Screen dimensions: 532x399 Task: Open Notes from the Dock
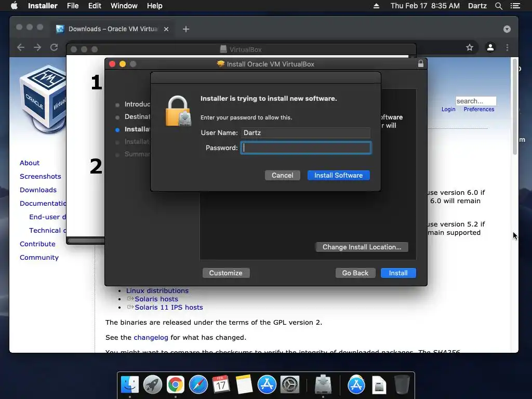click(x=244, y=385)
